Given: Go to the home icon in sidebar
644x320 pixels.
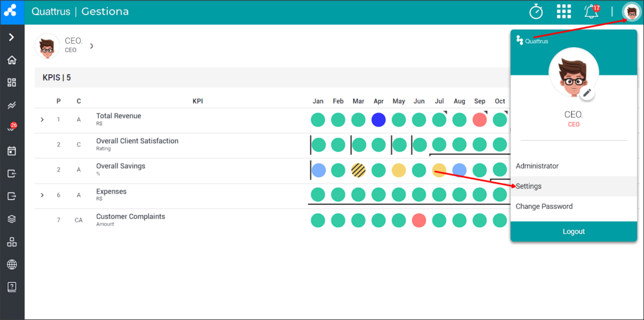Looking at the screenshot, I should [12, 60].
